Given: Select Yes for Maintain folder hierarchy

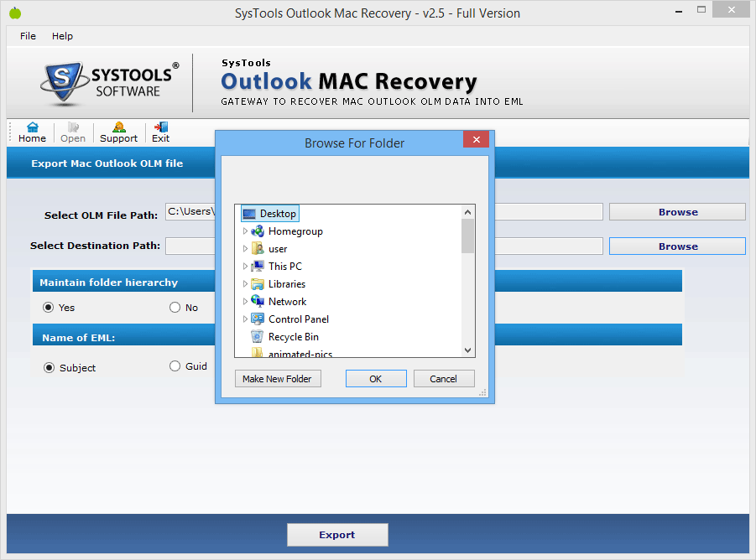Looking at the screenshot, I should pyautogui.click(x=48, y=307).
